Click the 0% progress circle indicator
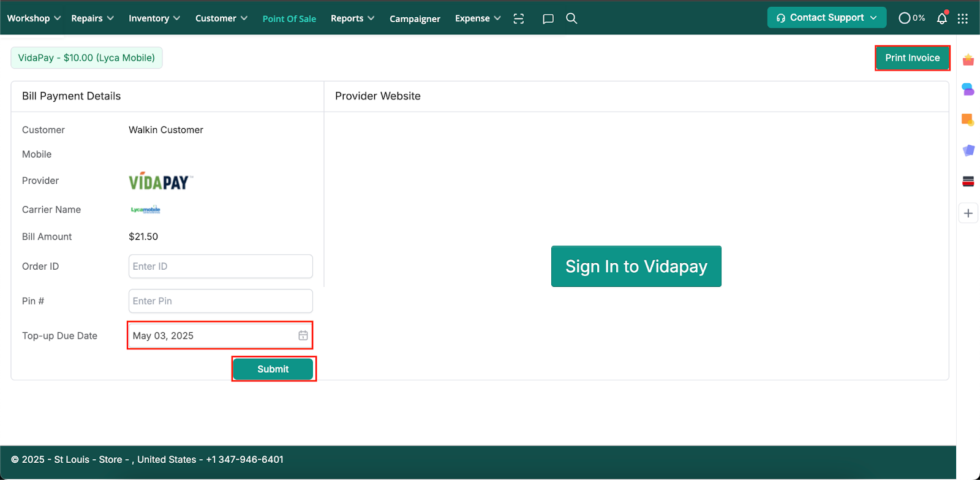980x480 pixels. click(911, 18)
